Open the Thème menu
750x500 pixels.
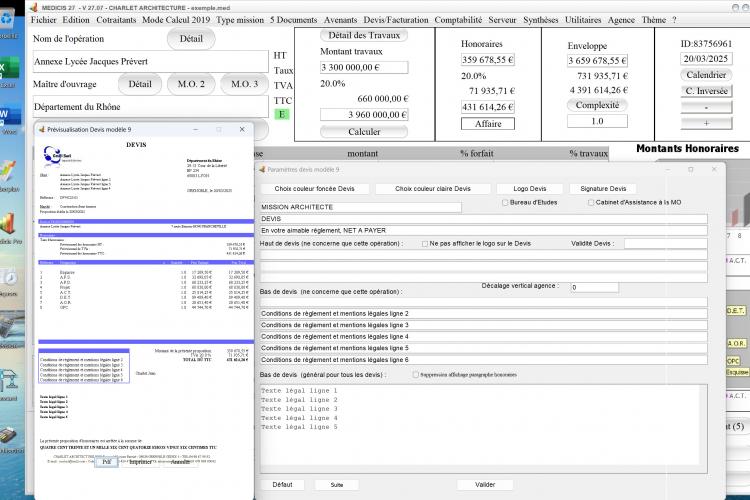click(x=654, y=20)
